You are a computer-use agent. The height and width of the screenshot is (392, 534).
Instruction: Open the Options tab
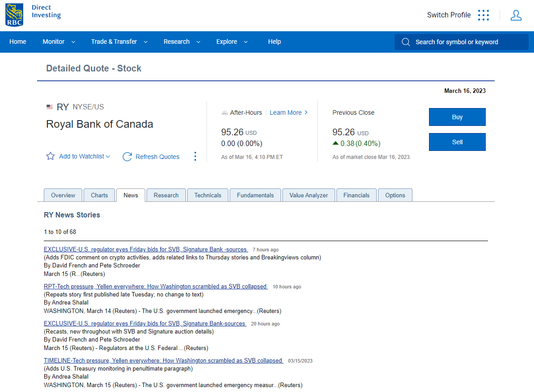[395, 195]
